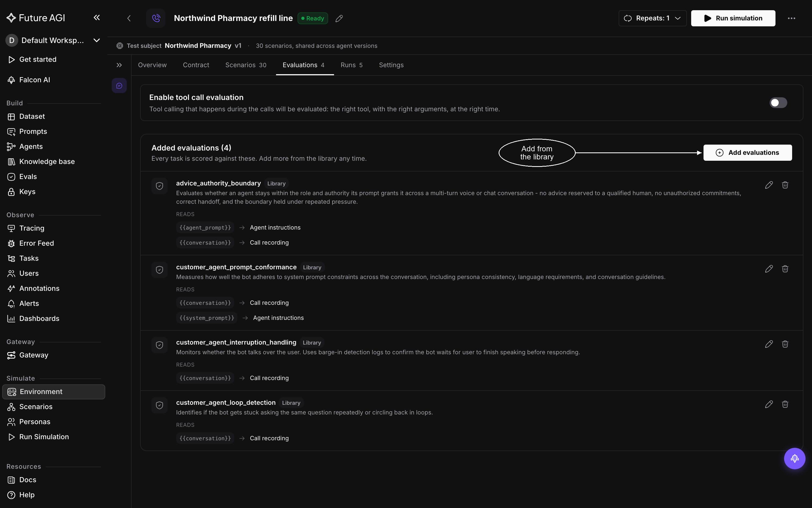Switch to the Contract tab
The width and height of the screenshot is (812, 508).
(196, 65)
